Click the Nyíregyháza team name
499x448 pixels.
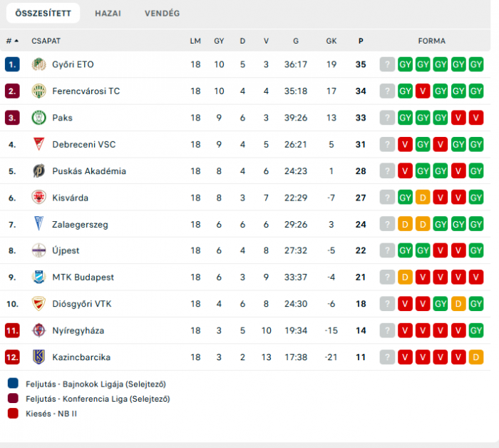(78, 330)
